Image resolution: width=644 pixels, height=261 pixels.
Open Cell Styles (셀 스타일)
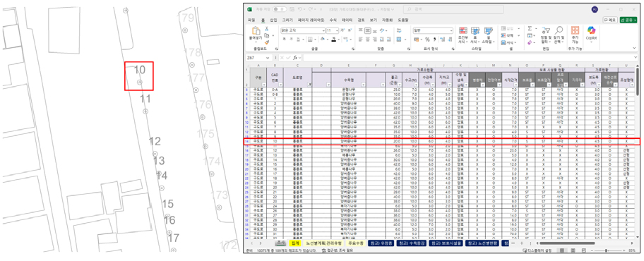click(489, 35)
